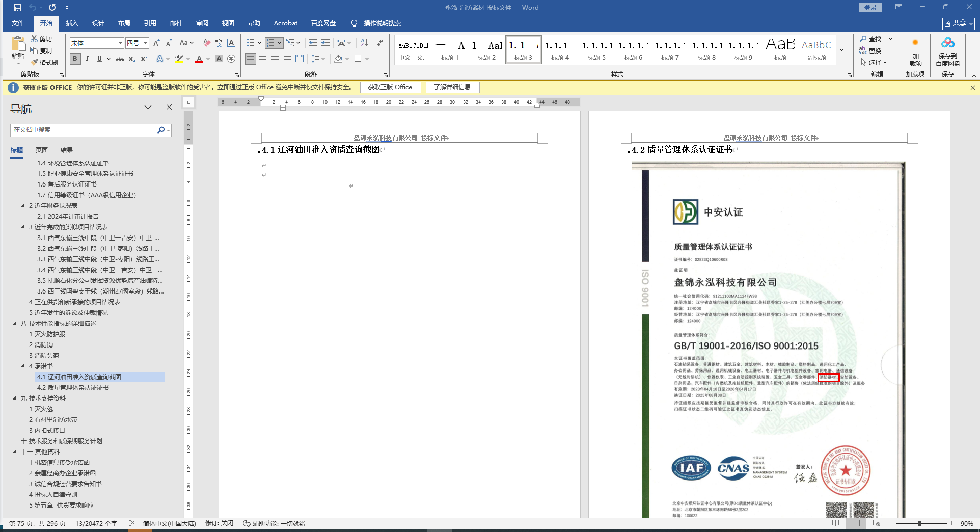
Task: Toggle Bold formatting
Action: click(x=75, y=59)
